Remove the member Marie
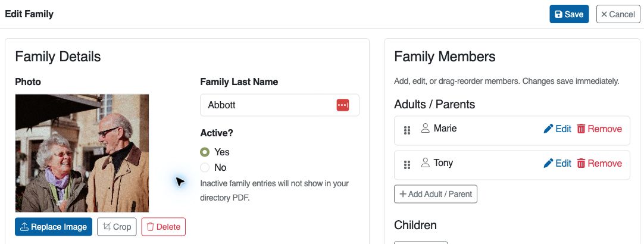Screen dimensions: 644x244 pos(599,129)
